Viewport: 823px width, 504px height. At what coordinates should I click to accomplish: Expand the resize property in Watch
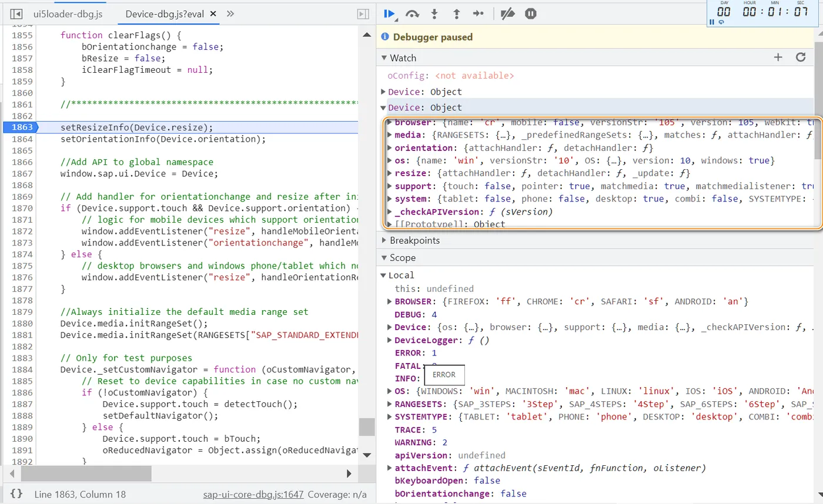pyautogui.click(x=389, y=173)
